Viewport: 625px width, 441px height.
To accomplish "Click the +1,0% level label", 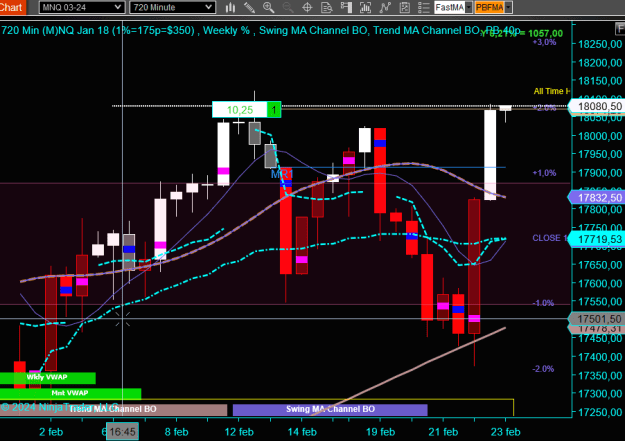I will [x=544, y=173].
